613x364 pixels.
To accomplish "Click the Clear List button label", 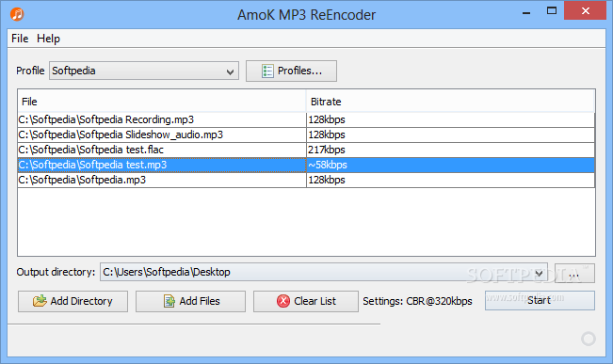I will [315, 301].
